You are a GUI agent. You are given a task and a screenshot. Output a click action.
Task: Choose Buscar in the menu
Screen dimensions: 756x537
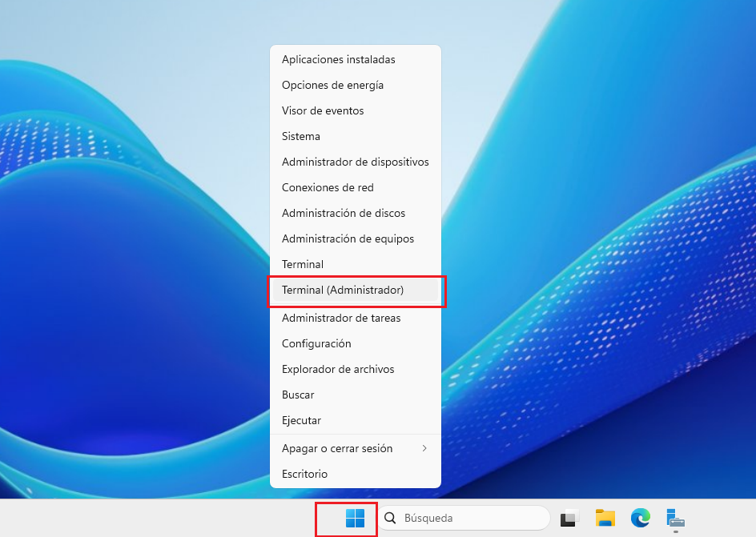tap(356, 395)
